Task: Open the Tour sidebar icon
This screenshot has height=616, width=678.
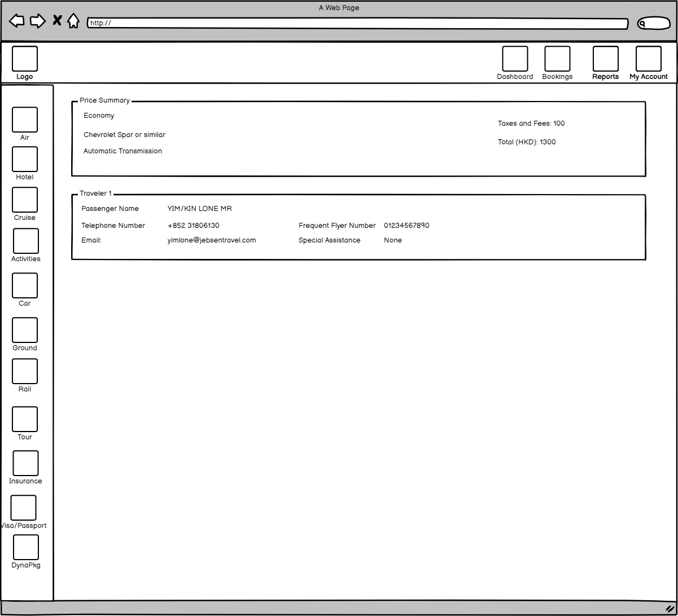Action: [25, 419]
